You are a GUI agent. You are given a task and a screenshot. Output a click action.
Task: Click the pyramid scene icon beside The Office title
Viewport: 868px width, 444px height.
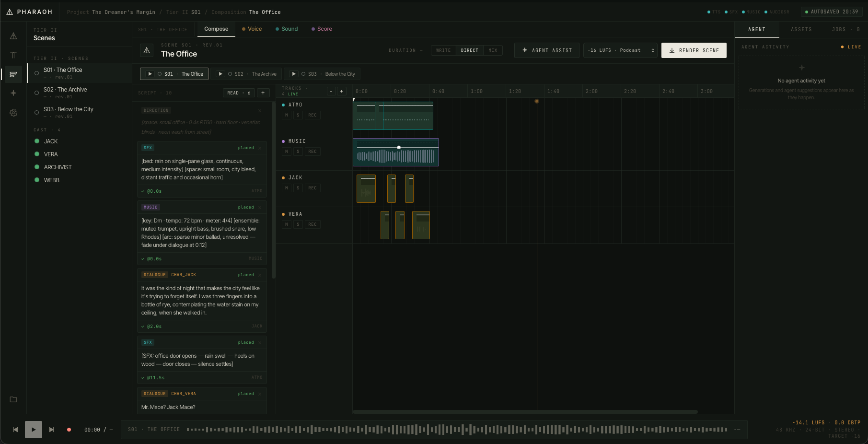click(147, 50)
